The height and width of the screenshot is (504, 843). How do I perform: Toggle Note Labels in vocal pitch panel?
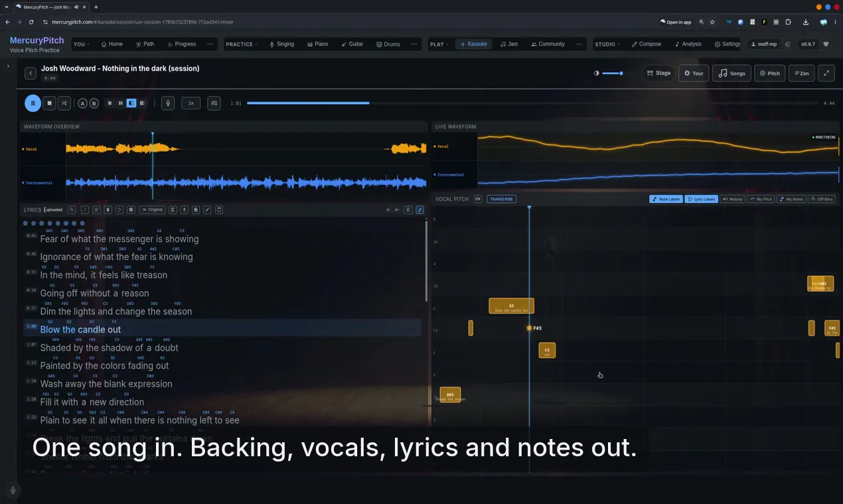click(x=666, y=199)
